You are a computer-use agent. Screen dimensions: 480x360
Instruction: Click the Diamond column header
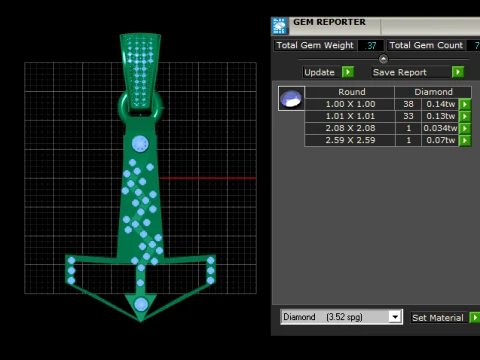click(433, 92)
